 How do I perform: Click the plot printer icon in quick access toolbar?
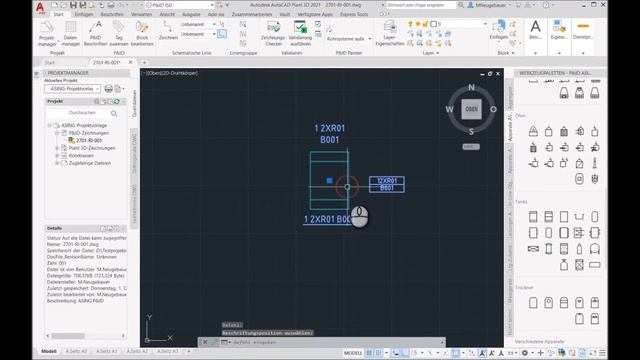[111, 5]
